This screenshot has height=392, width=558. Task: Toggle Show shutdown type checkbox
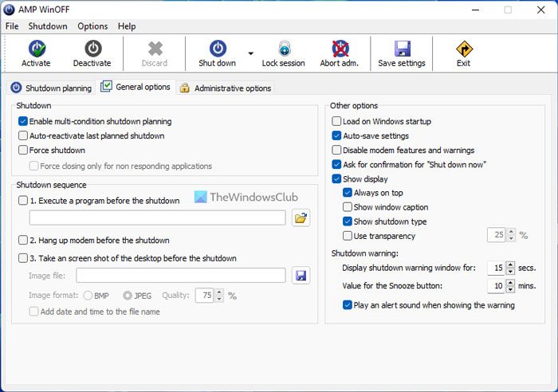[x=348, y=221]
